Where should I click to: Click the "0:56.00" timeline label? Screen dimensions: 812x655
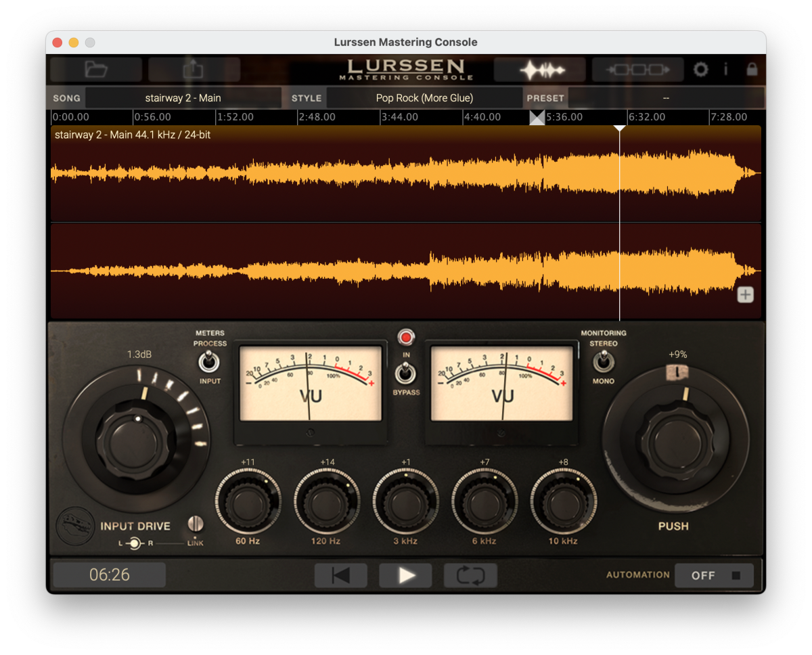(x=152, y=117)
